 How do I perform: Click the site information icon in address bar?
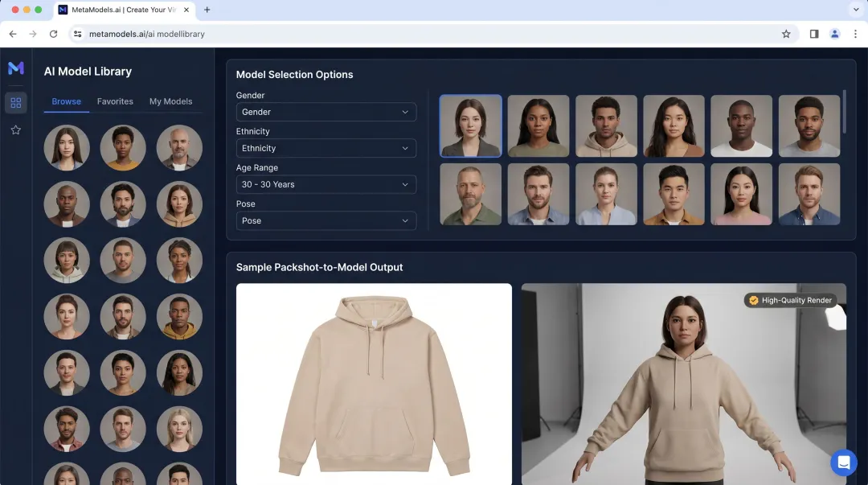[x=77, y=34]
